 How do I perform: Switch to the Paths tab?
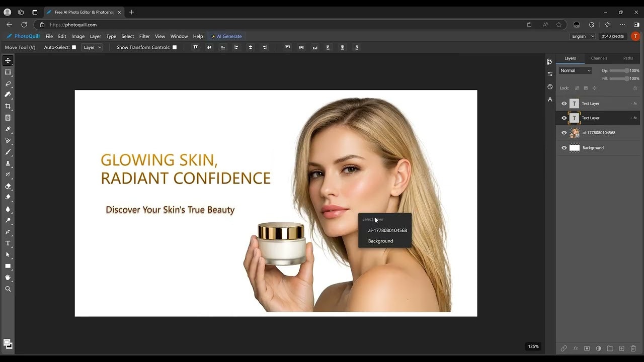[628, 58]
